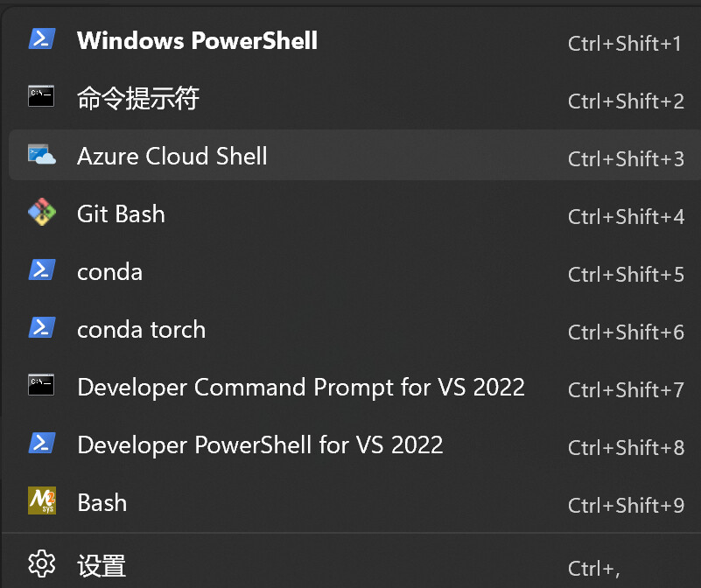Screen dimensions: 701x588
Task: Click the MSYS2 Bash icon
Action: click(x=42, y=500)
